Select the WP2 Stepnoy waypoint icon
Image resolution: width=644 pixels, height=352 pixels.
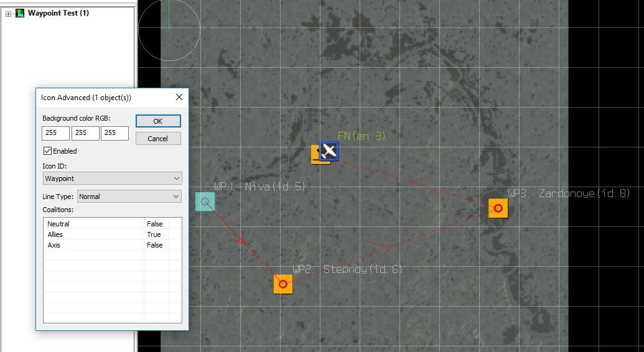283,284
